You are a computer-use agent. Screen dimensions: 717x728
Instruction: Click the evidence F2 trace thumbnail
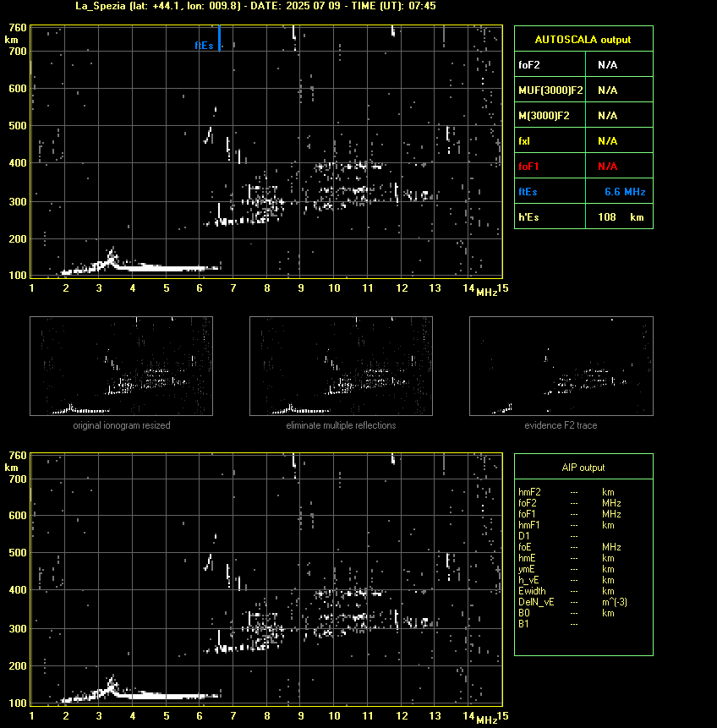tap(561, 366)
